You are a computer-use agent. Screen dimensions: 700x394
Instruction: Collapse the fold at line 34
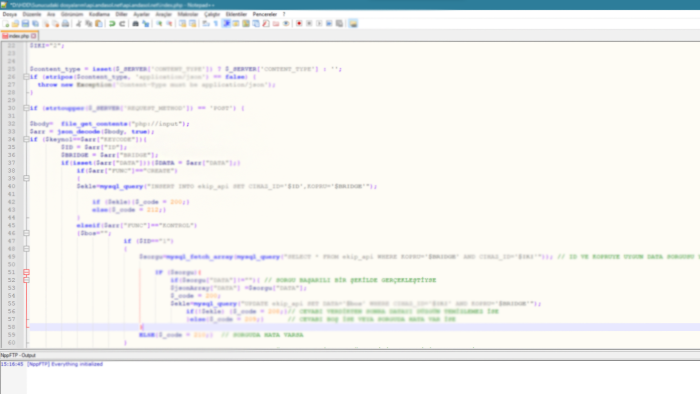26,139
